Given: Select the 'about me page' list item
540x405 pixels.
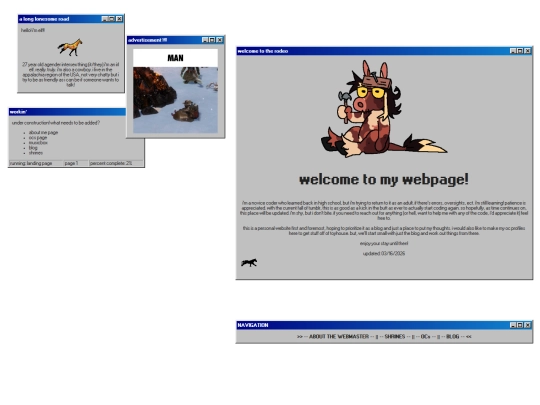Looking at the screenshot, I should point(43,132).
